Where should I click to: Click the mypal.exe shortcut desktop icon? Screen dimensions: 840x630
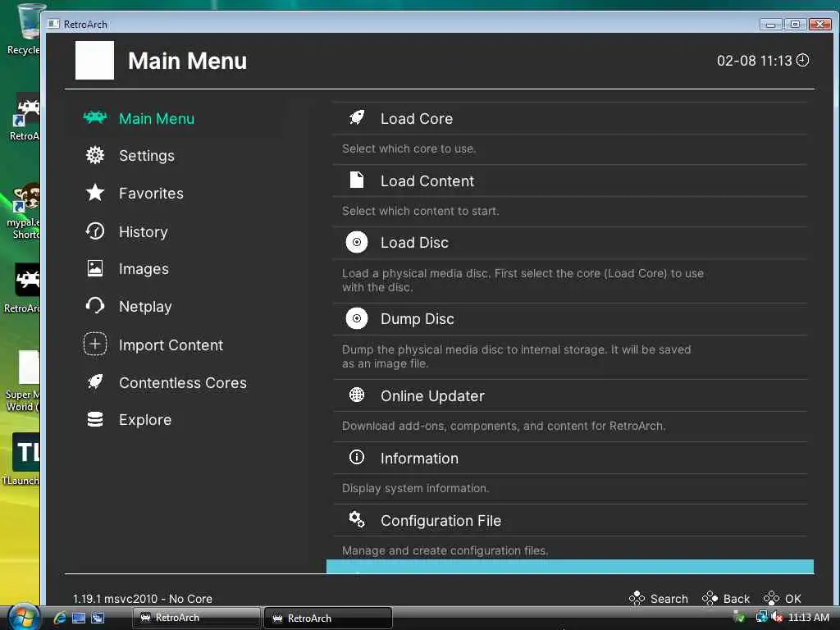[x=24, y=211]
